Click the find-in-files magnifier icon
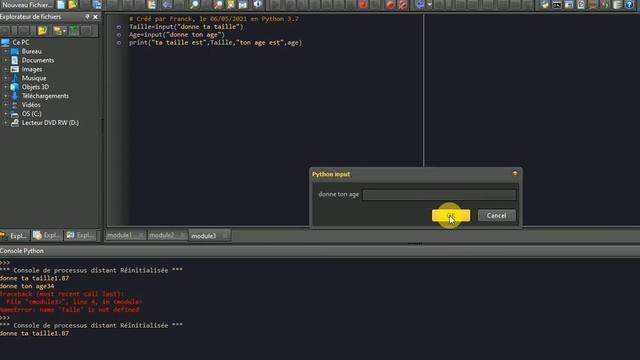Screen dimensions: 640x360 [x=218, y=5]
